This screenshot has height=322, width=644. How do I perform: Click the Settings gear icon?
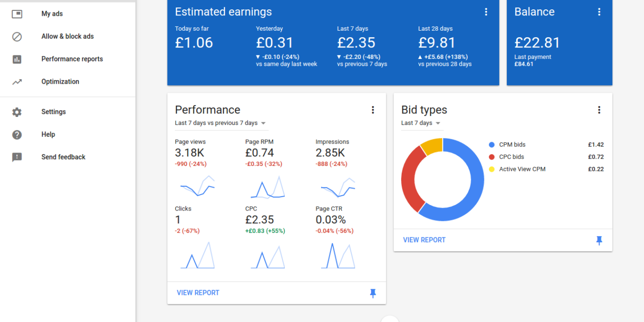click(17, 112)
